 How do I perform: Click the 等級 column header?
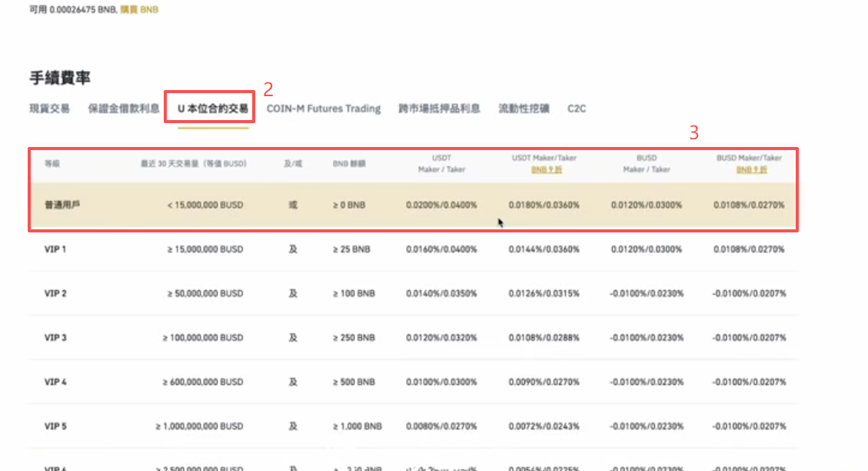click(52, 163)
